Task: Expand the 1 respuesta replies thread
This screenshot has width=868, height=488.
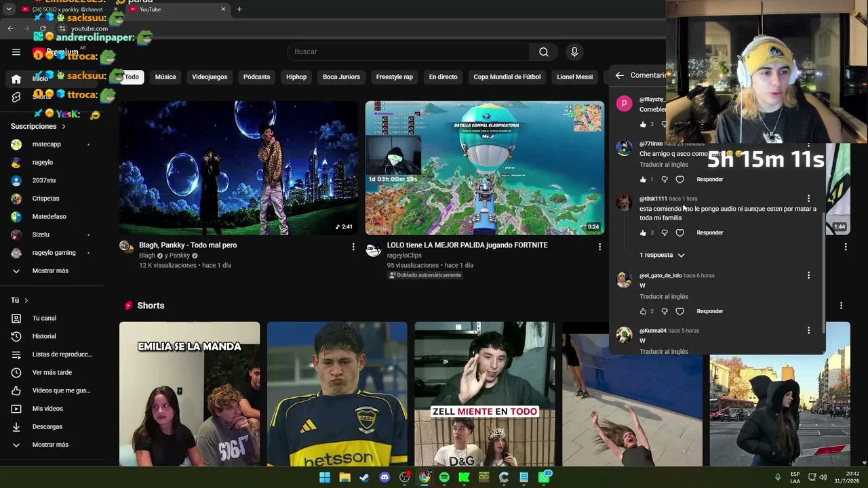Action: coord(663,256)
